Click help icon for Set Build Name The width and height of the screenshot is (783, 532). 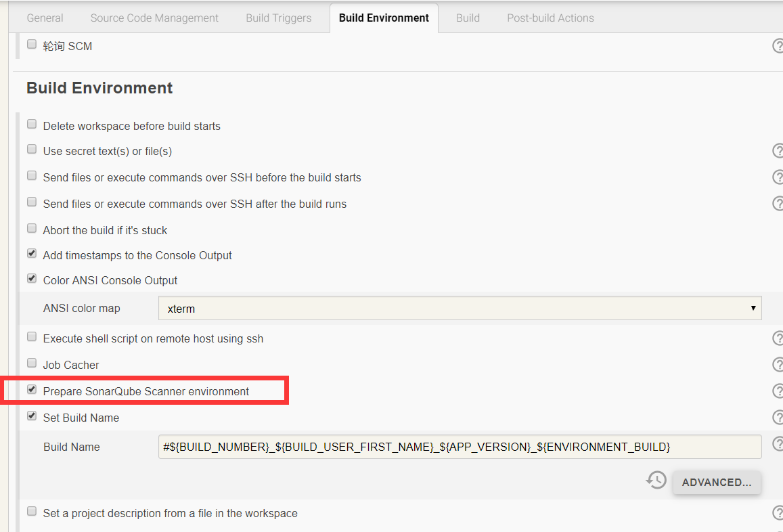[x=778, y=418]
